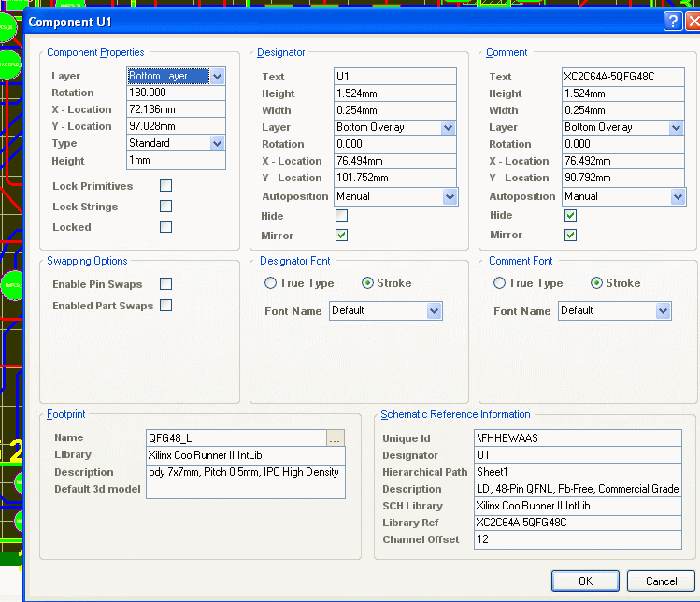
Task: Click OK to confirm component changes
Action: click(585, 581)
